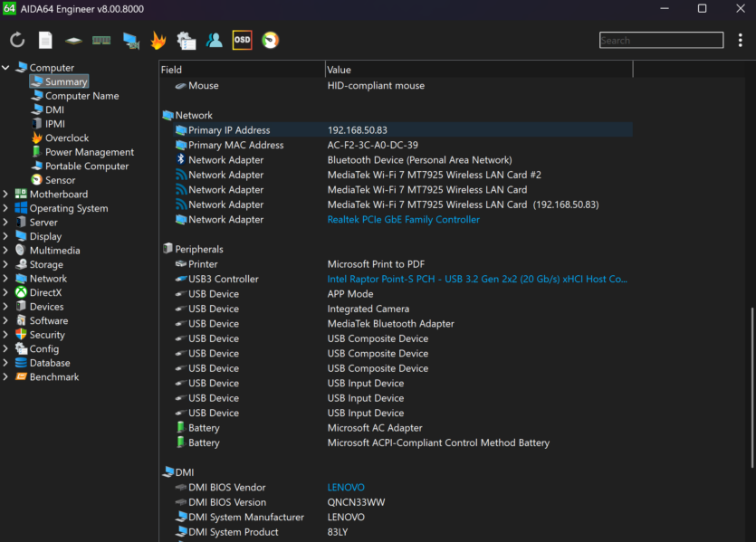756x542 pixels.
Task: Expand the Operating System tree node
Action: tap(5, 208)
